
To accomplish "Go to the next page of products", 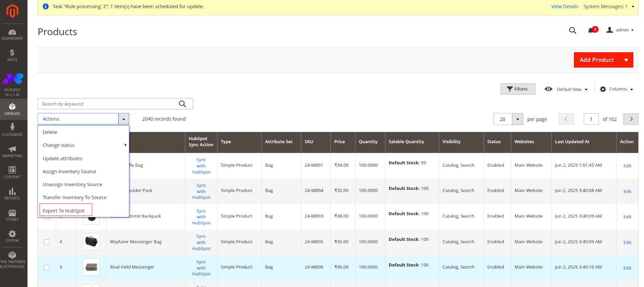I will point(631,119).
